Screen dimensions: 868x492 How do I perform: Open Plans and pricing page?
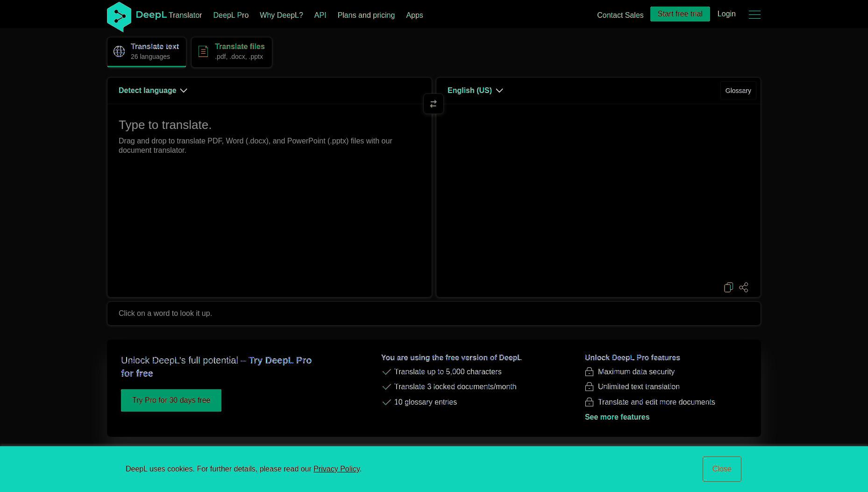tap(366, 15)
